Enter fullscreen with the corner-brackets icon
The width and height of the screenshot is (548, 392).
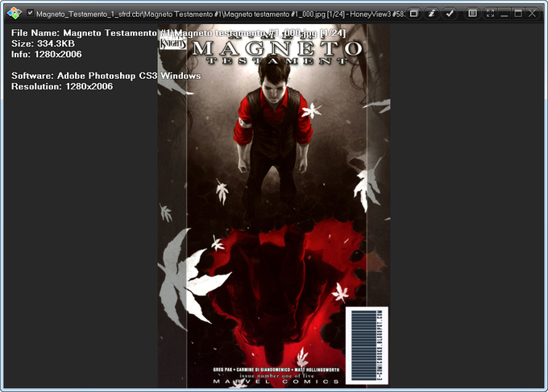pyautogui.click(x=490, y=14)
